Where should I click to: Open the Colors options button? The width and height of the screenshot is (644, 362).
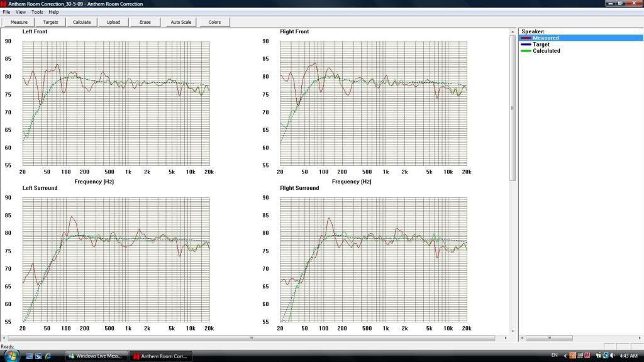coord(214,22)
